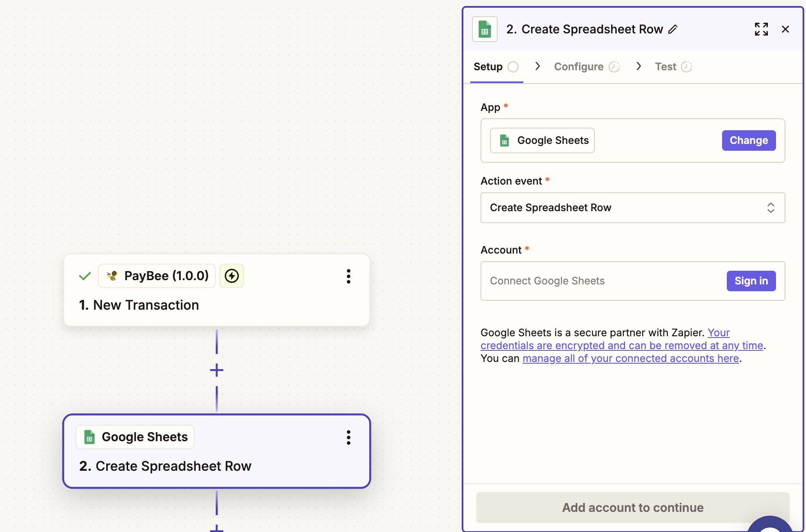Switch to the Test tab

tap(666, 67)
